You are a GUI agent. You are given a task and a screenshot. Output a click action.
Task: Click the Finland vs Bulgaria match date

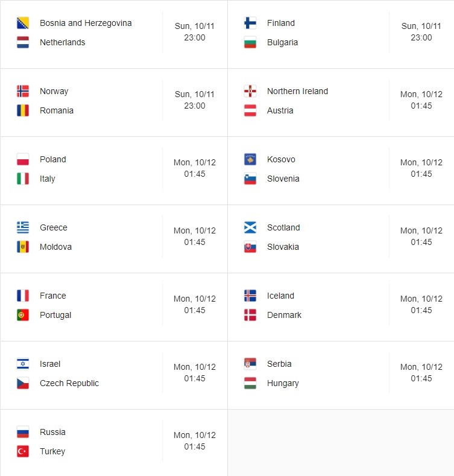point(421,26)
